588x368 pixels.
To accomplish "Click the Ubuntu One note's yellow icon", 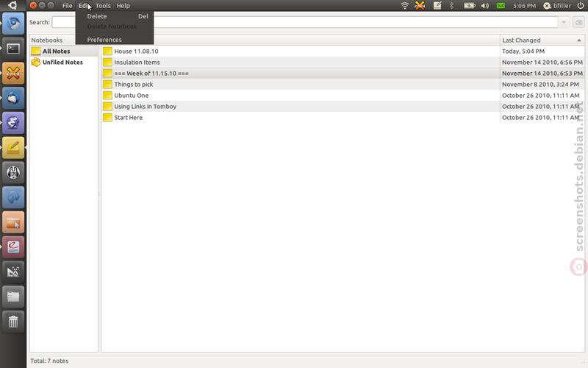I will pos(107,96).
